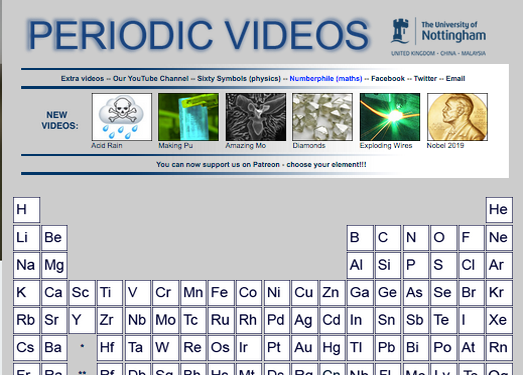Click the Email link
The image size is (523, 375).
[x=456, y=79]
